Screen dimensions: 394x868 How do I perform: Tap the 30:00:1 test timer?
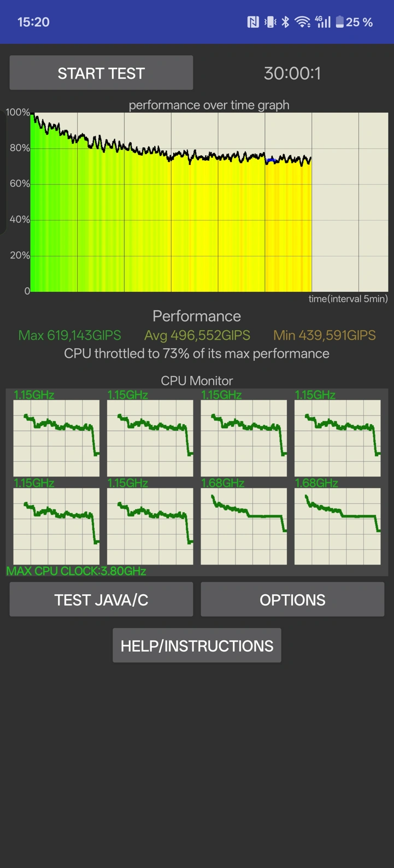[292, 73]
